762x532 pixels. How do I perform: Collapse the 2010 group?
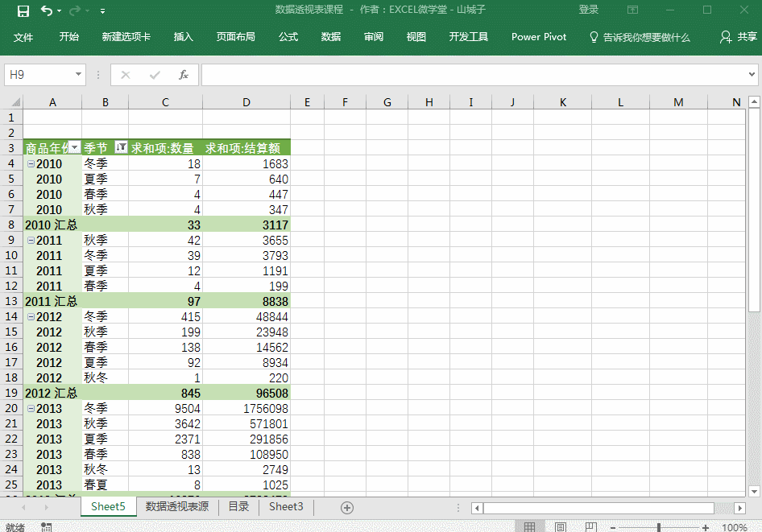pyautogui.click(x=31, y=164)
